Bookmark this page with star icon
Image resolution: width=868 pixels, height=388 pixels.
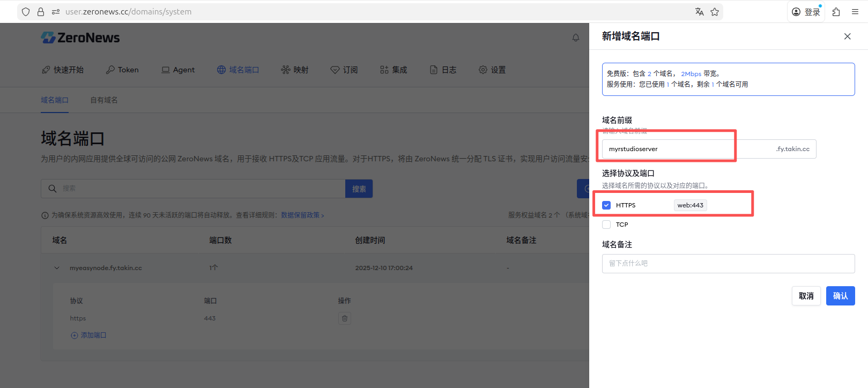[715, 12]
